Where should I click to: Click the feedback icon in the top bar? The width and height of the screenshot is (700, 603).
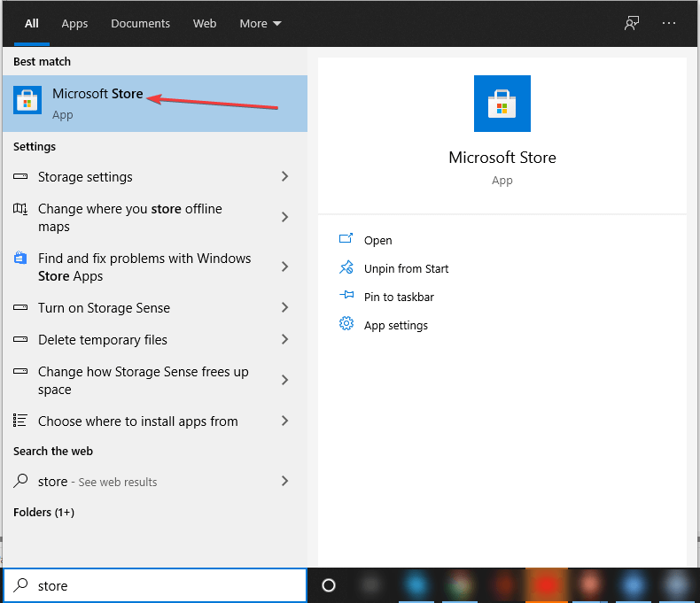coord(632,24)
